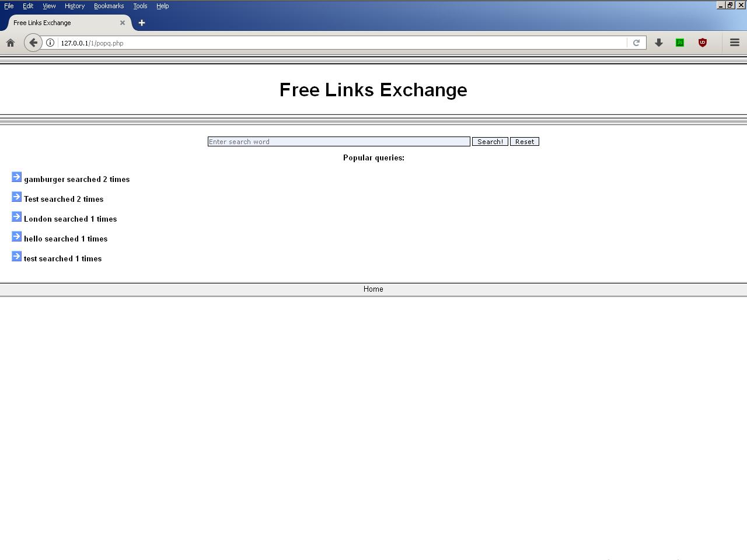Image resolution: width=747 pixels, height=560 pixels.
Task: Go back using the back arrow
Action: [x=33, y=43]
